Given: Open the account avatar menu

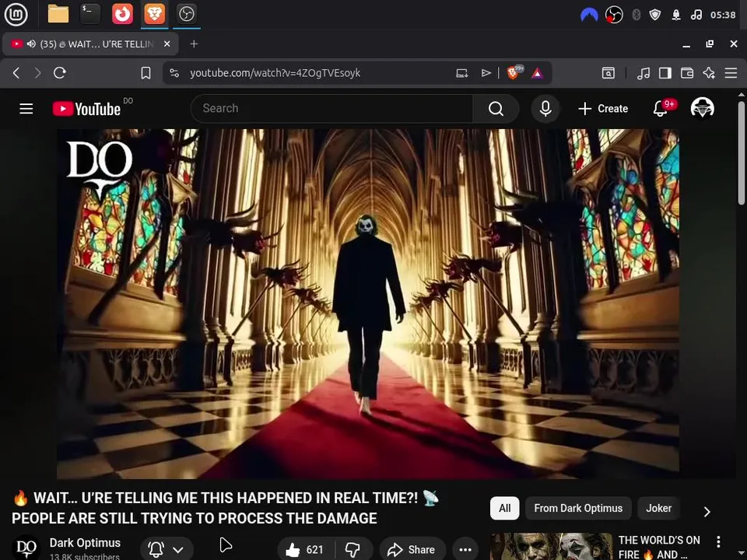Looking at the screenshot, I should (x=702, y=108).
